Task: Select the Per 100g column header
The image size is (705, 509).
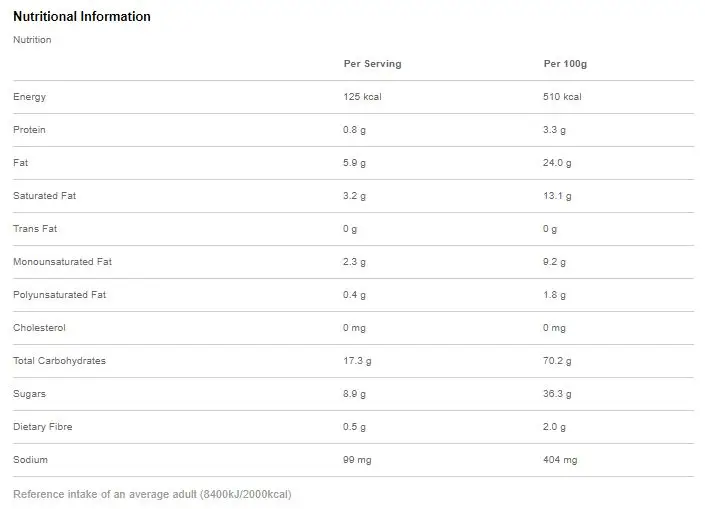Action: 565,64
